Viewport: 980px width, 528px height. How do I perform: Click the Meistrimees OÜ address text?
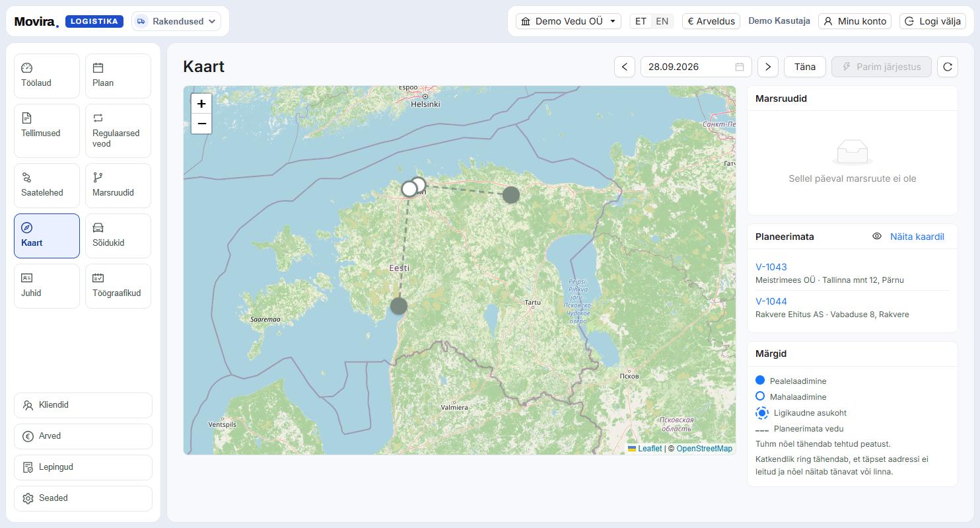[829, 280]
